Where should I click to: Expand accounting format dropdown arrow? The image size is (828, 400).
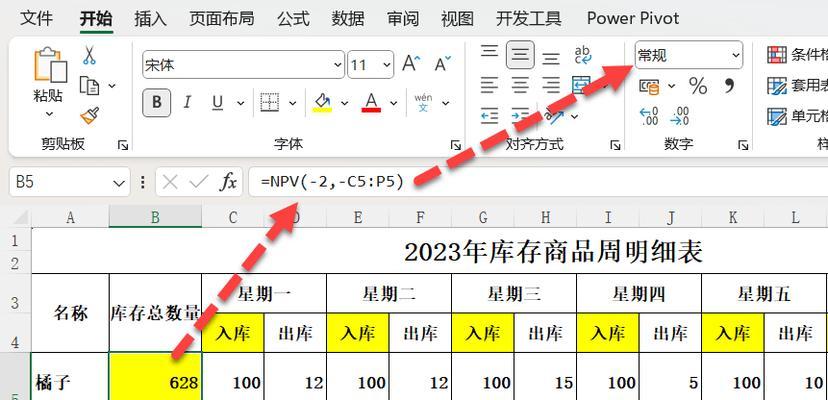pos(671,86)
